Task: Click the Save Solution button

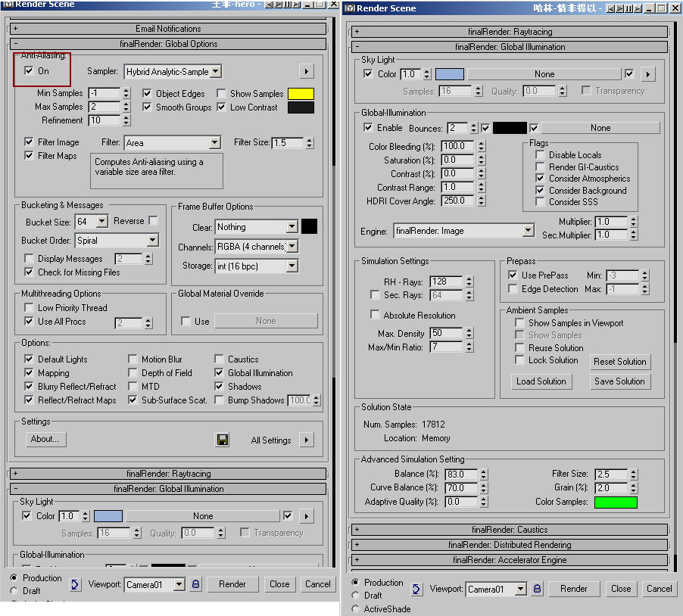Action: (620, 381)
